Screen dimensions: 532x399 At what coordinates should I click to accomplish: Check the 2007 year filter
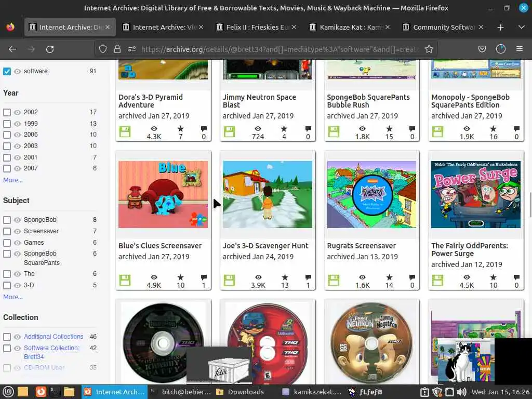7,168
